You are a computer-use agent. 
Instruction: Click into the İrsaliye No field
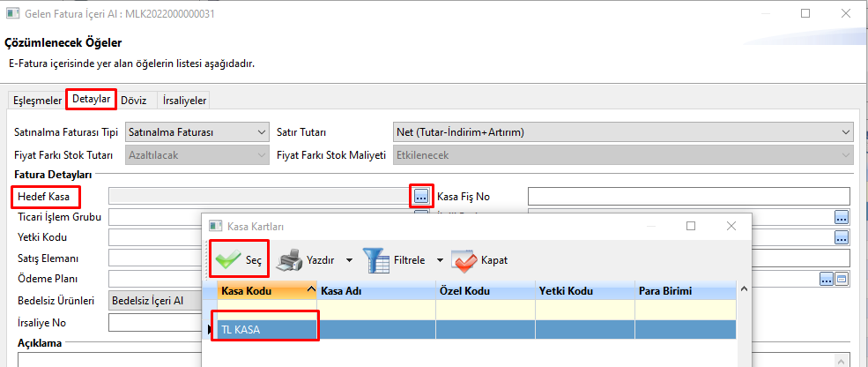pyautogui.click(x=155, y=322)
